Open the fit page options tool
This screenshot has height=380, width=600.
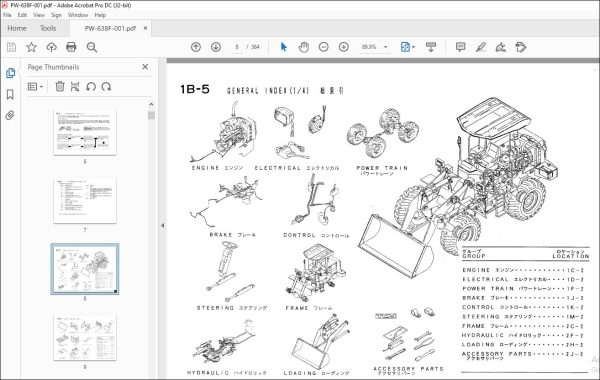click(x=405, y=47)
